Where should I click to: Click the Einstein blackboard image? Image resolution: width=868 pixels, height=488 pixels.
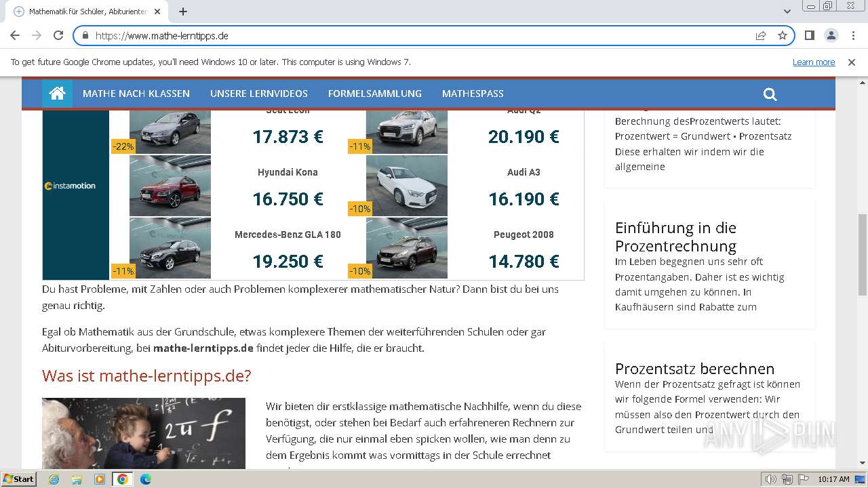coord(144,434)
